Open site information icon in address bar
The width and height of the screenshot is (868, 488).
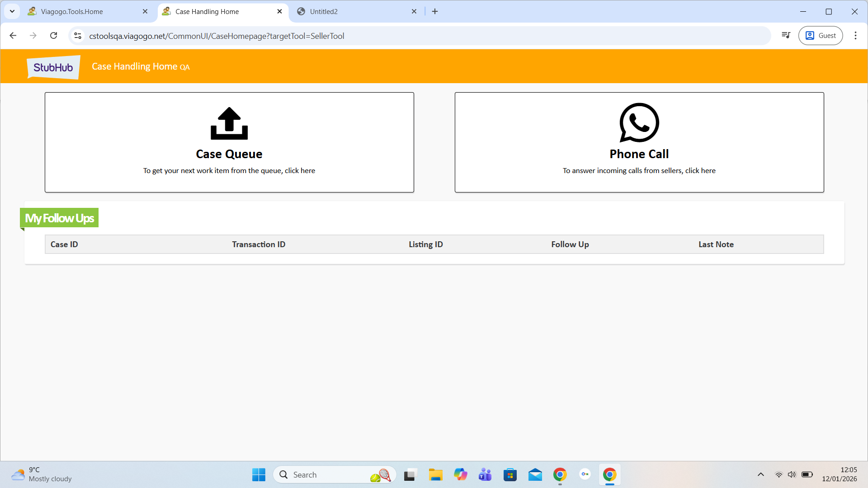[x=78, y=36]
